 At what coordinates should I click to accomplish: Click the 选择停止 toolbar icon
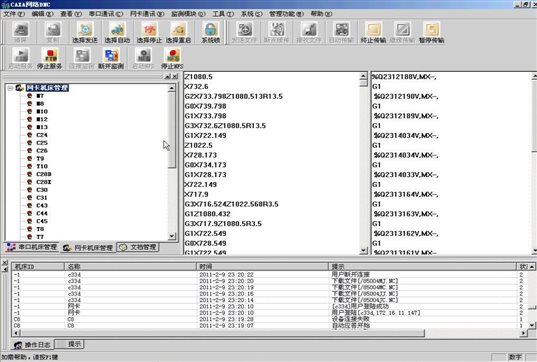pos(149,29)
